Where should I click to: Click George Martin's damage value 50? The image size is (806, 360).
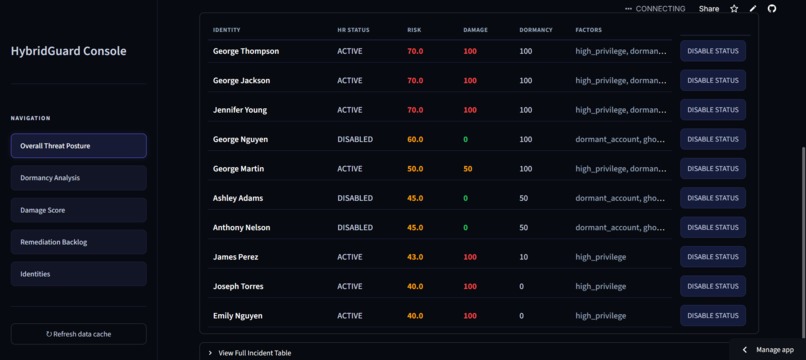point(468,169)
